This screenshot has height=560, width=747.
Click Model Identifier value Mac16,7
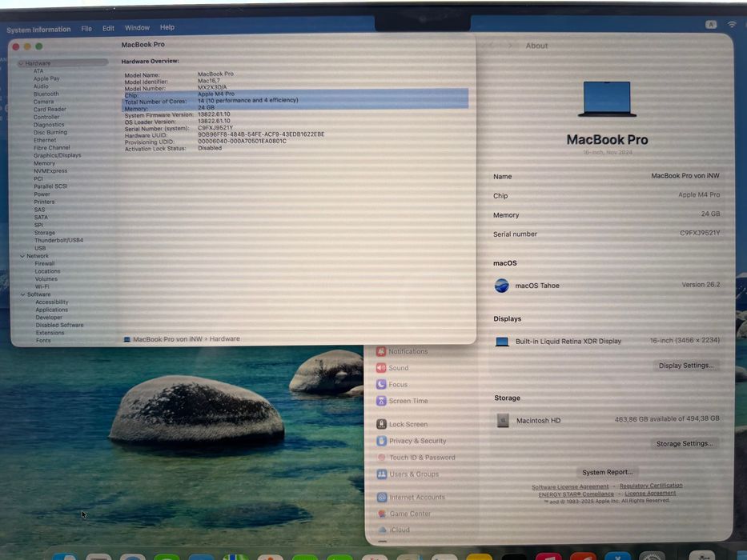(209, 81)
